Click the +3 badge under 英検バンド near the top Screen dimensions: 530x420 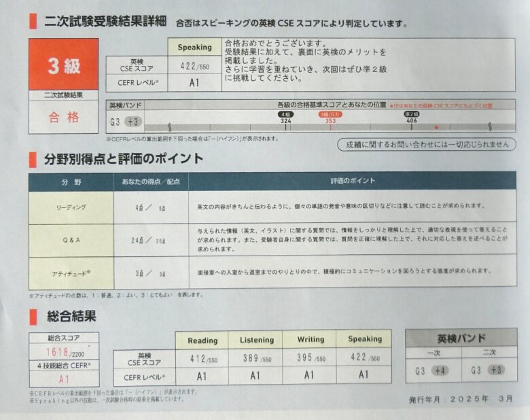click(132, 122)
